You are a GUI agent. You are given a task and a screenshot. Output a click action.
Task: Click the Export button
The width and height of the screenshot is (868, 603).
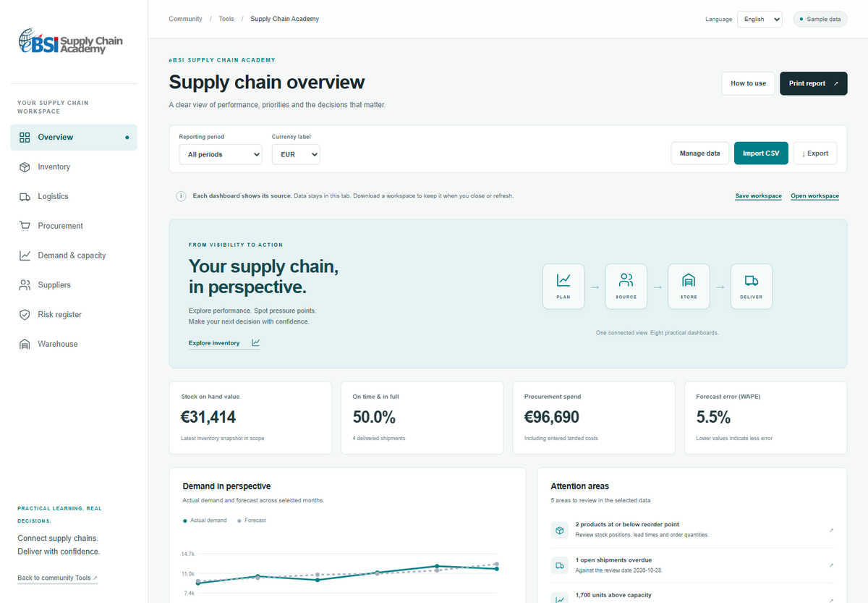point(815,153)
